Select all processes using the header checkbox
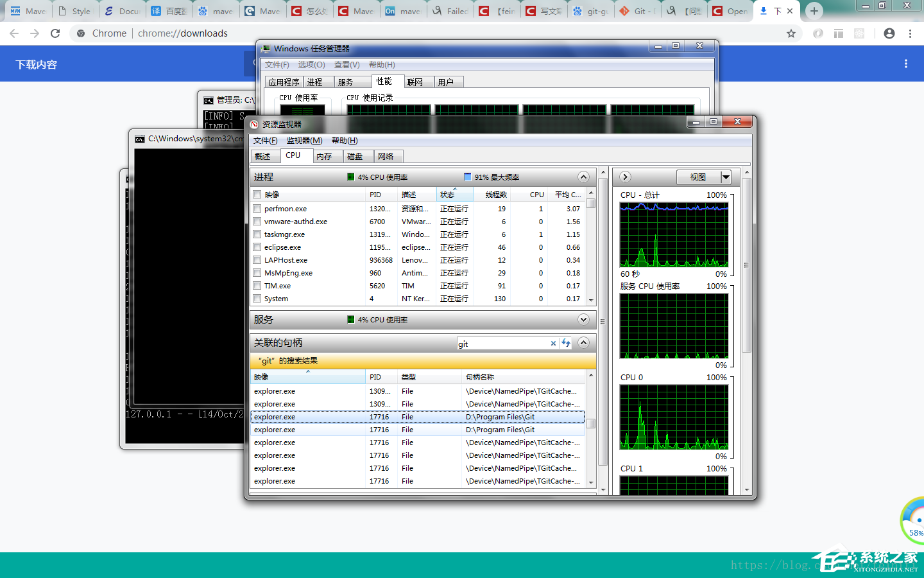The width and height of the screenshot is (924, 578). point(257,195)
